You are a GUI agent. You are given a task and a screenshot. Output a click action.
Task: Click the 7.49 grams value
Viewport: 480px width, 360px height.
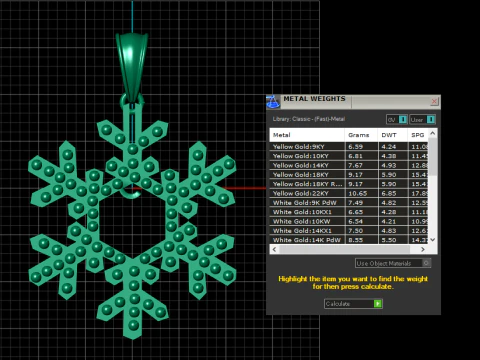click(x=356, y=203)
